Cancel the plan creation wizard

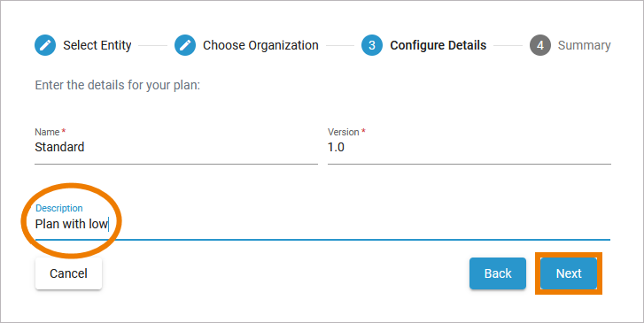click(68, 273)
